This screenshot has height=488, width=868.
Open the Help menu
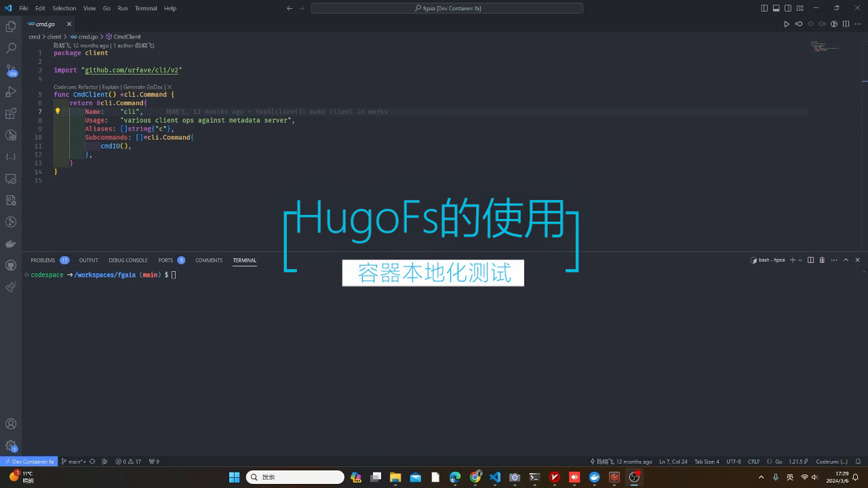170,8
